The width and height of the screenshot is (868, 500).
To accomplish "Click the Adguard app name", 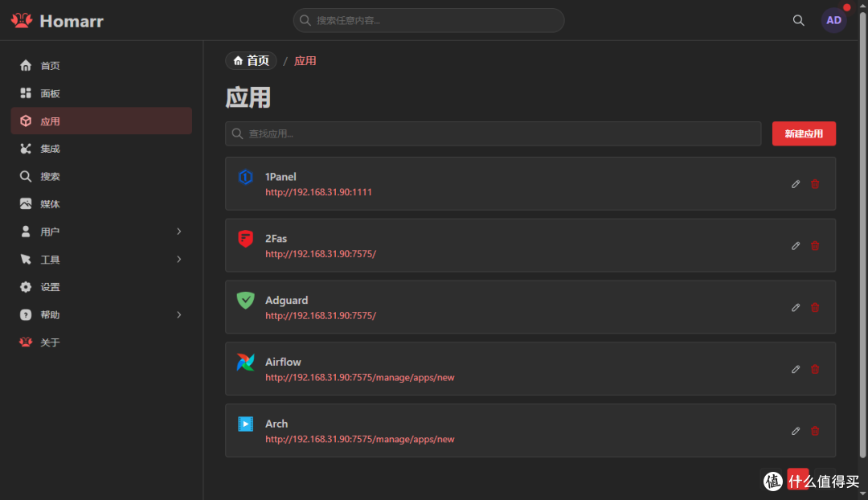I will click(x=286, y=300).
